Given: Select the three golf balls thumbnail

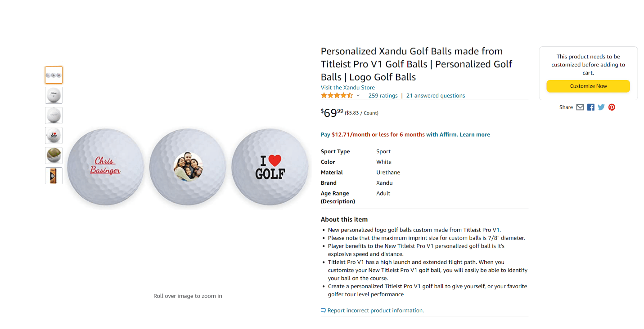Looking at the screenshot, I should 54,75.
